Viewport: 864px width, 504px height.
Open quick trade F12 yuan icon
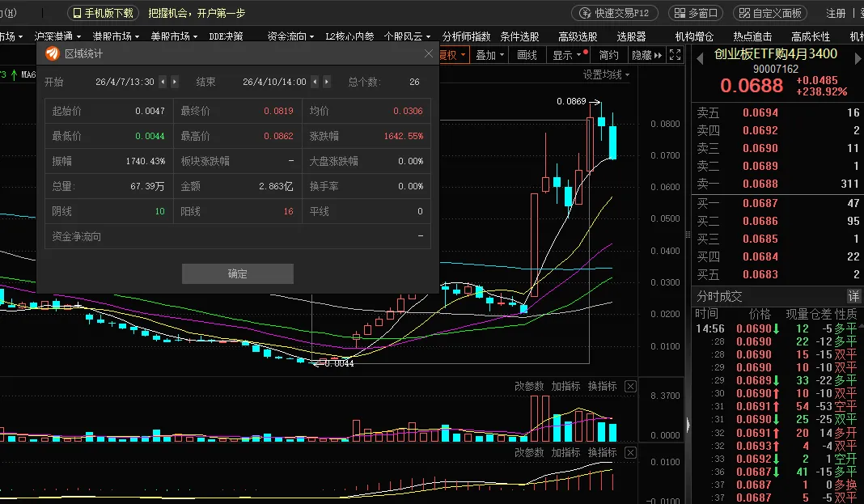click(585, 13)
